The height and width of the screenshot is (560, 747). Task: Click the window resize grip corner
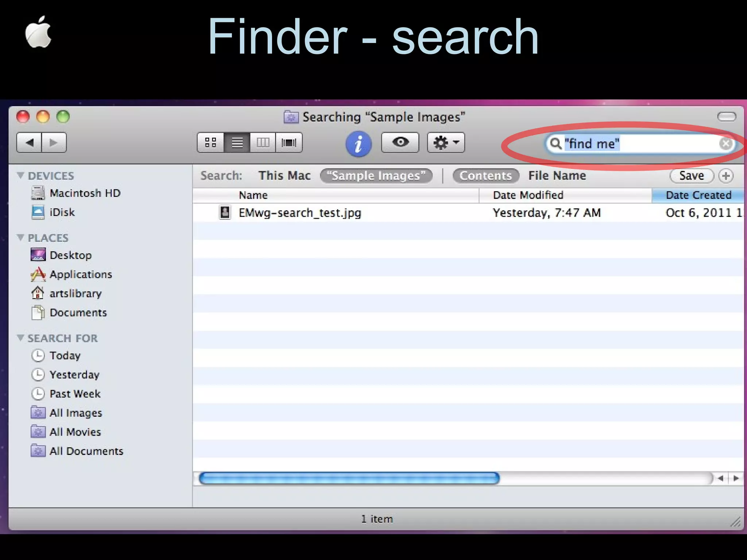736,522
